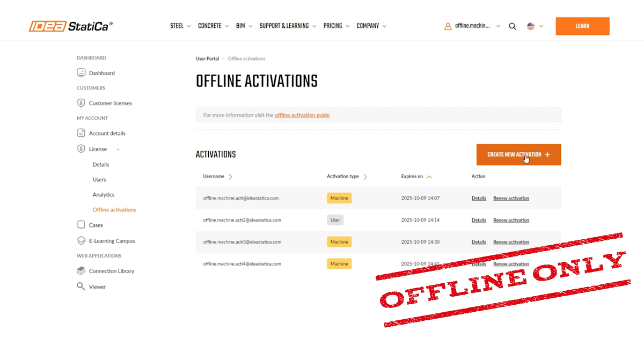Image resolution: width=644 pixels, height=338 pixels.
Task: Open the Dashboard sidebar icon
Action: pos(81,72)
